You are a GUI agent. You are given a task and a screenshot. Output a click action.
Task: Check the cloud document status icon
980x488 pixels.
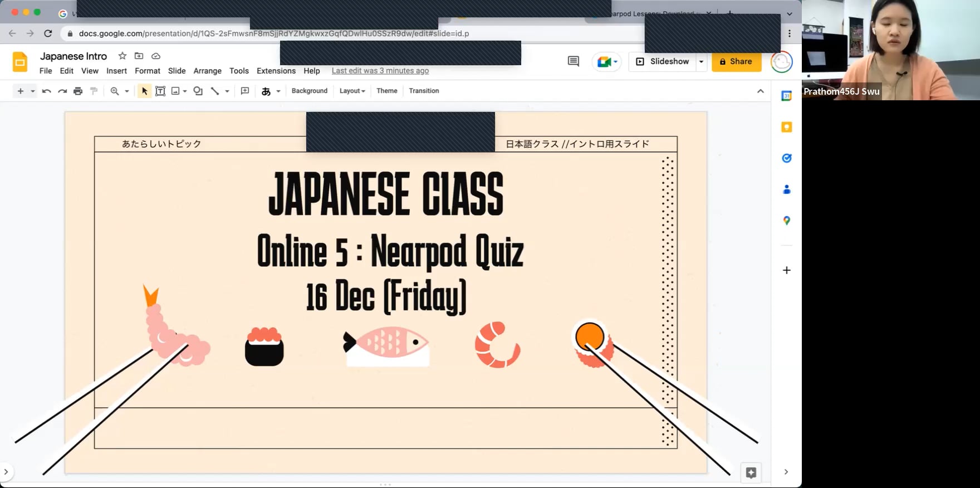[x=156, y=56]
